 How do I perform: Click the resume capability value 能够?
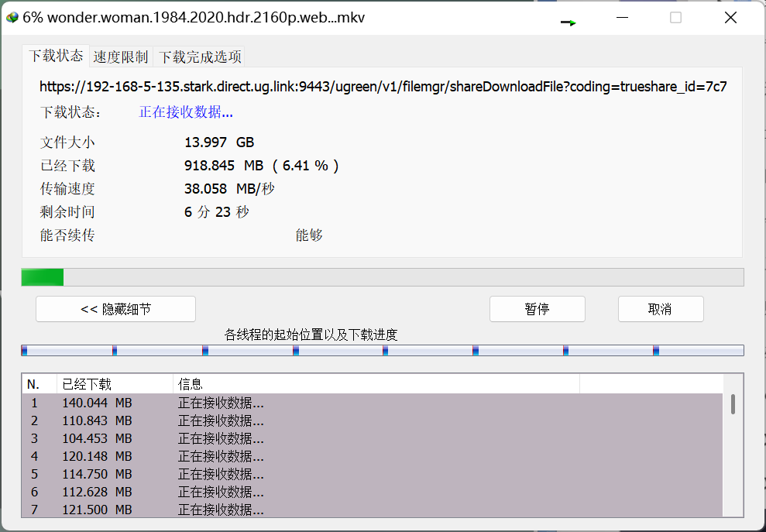309,235
